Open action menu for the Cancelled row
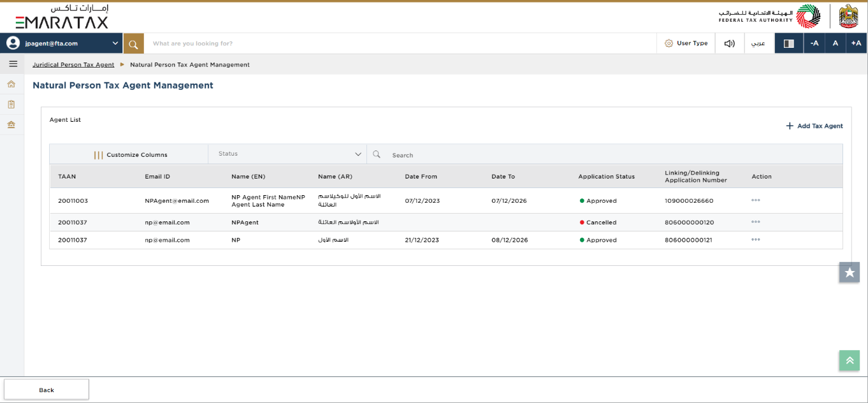868x403 pixels. tap(756, 222)
